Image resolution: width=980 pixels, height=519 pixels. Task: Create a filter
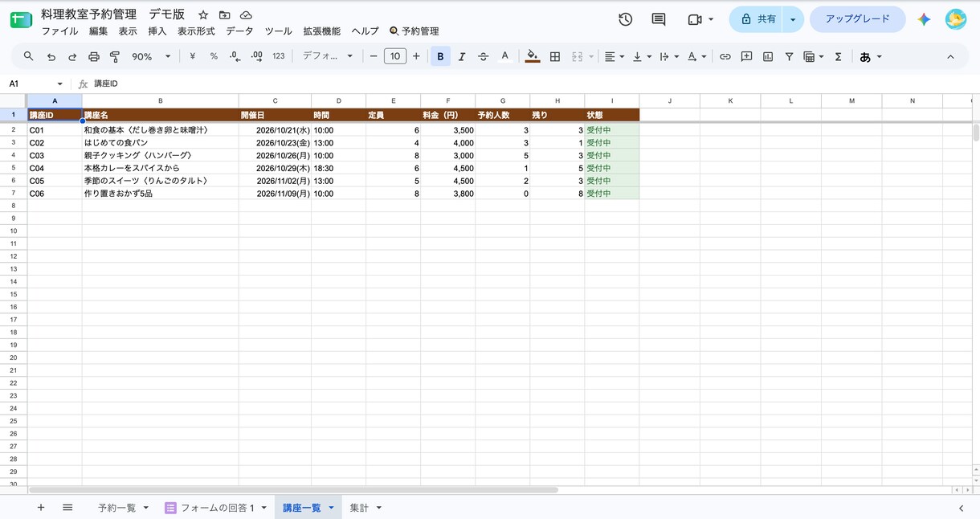(x=789, y=56)
